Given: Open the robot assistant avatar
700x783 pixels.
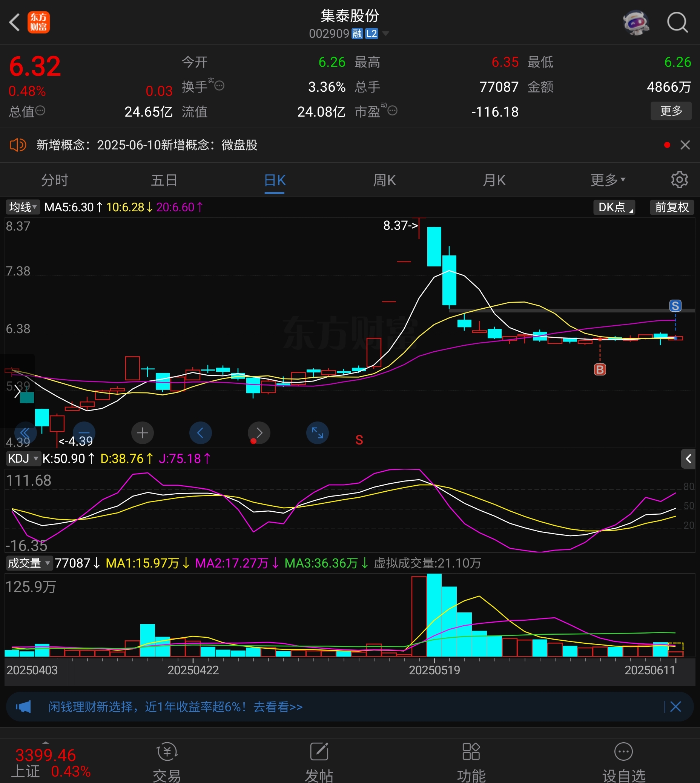Looking at the screenshot, I should [636, 22].
